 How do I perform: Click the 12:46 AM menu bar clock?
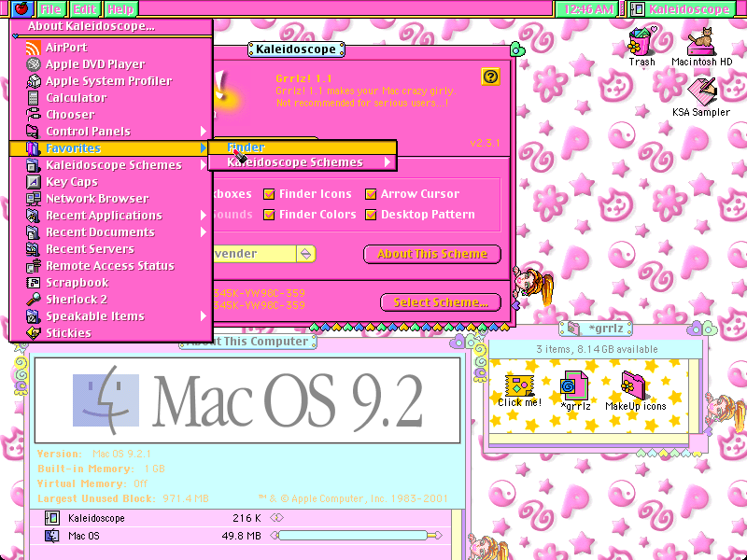(587, 9)
